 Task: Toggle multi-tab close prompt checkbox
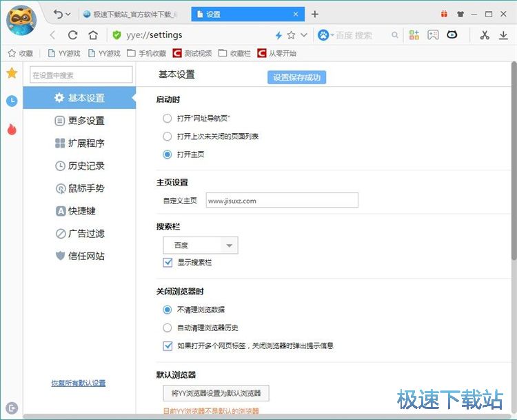(168, 346)
